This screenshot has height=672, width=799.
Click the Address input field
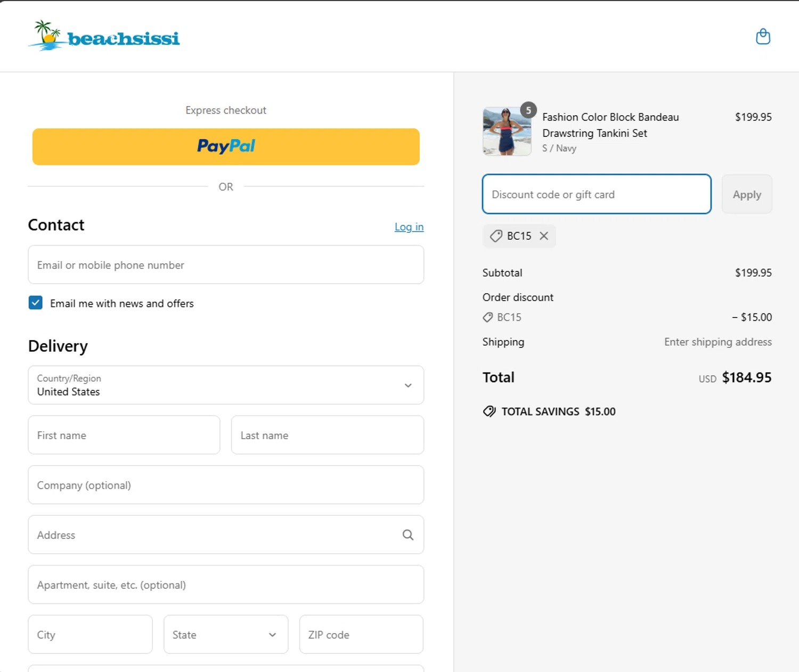point(226,535)
